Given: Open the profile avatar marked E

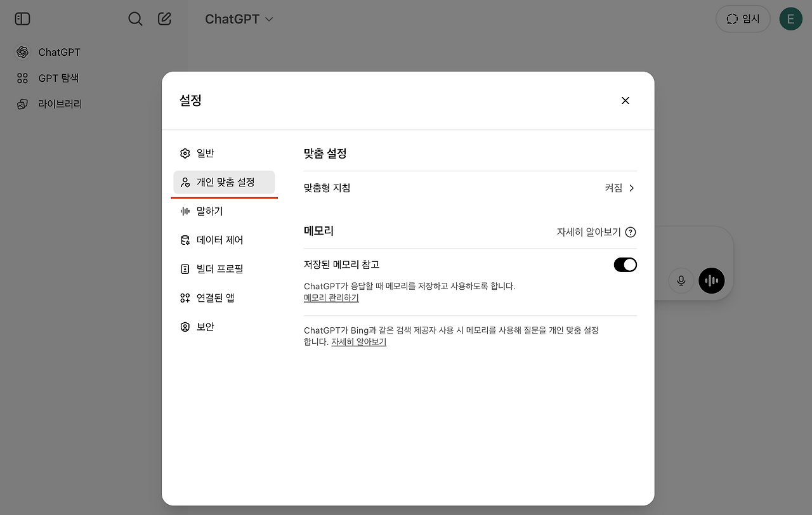Looking at the screenshot, I should (790, 18).
